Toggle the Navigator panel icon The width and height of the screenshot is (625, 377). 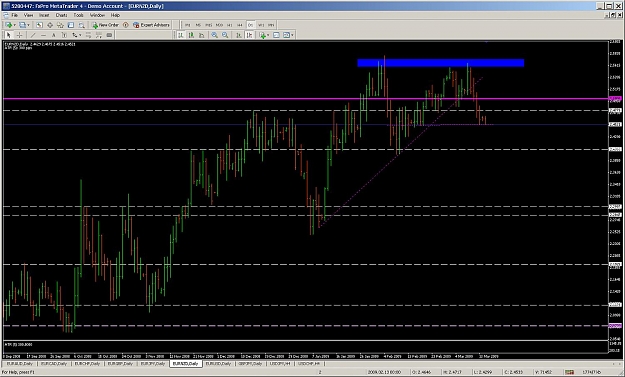61,25
